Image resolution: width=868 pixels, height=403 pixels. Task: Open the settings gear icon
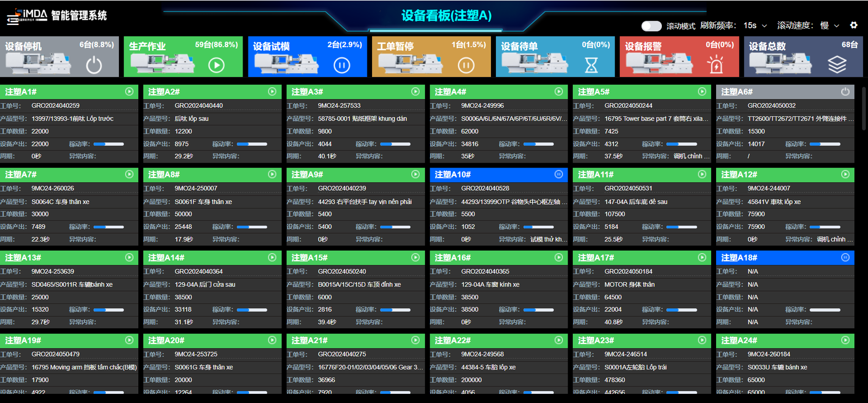(853, 25)
